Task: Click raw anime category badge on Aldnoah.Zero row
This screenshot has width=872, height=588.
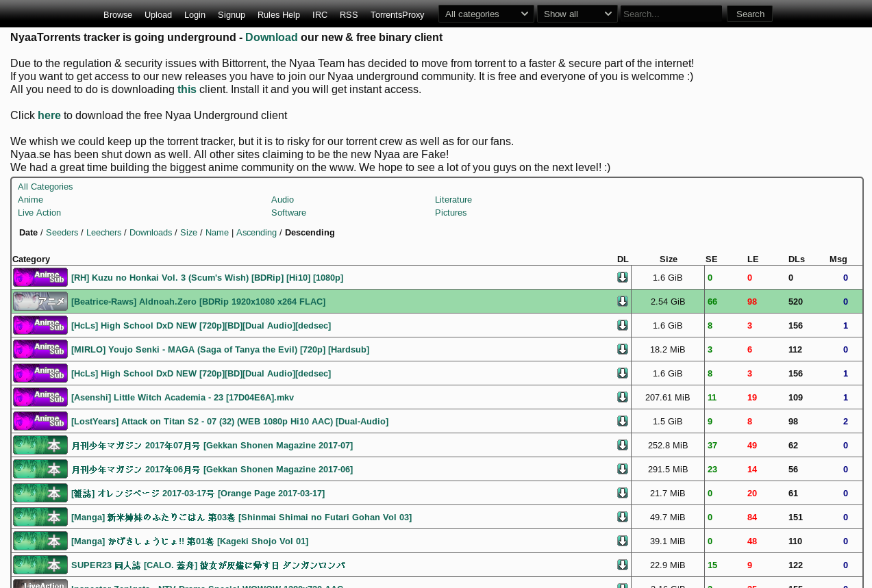Action: [40, 301]
